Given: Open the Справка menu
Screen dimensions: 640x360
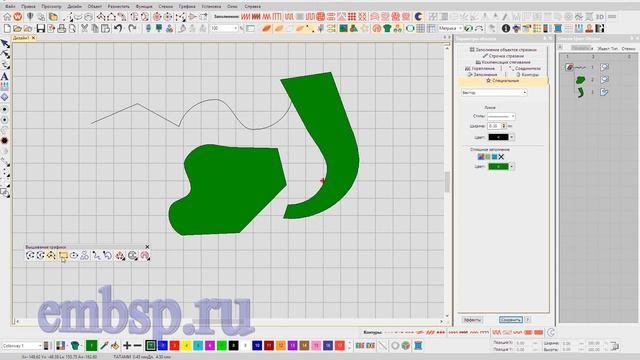Looking at the screenshot, I should pos(253,7).
